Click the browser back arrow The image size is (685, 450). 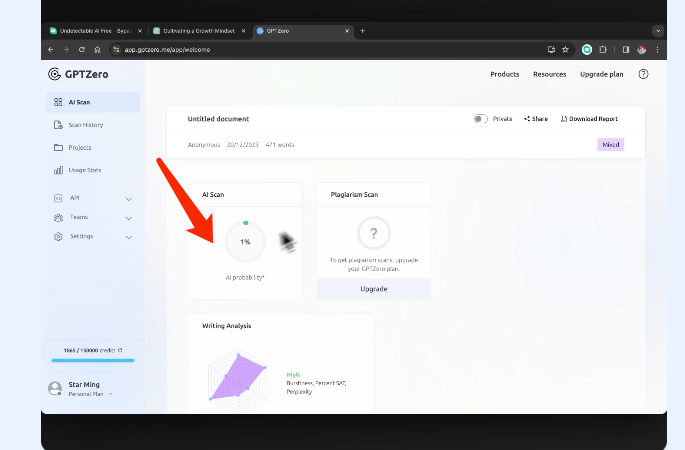[x=51, y=50]
